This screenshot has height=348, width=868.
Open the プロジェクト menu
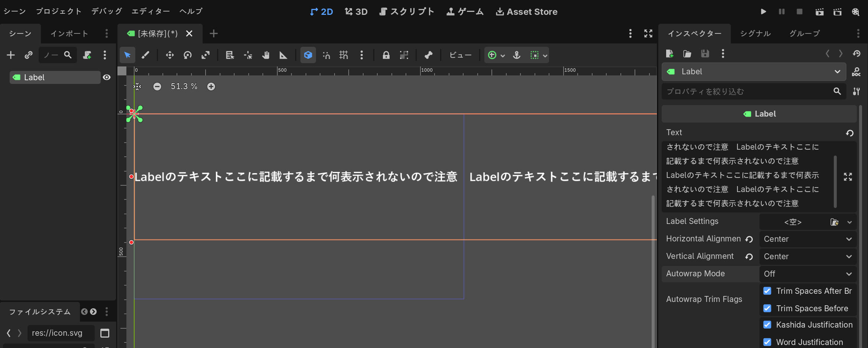[59, 12]
